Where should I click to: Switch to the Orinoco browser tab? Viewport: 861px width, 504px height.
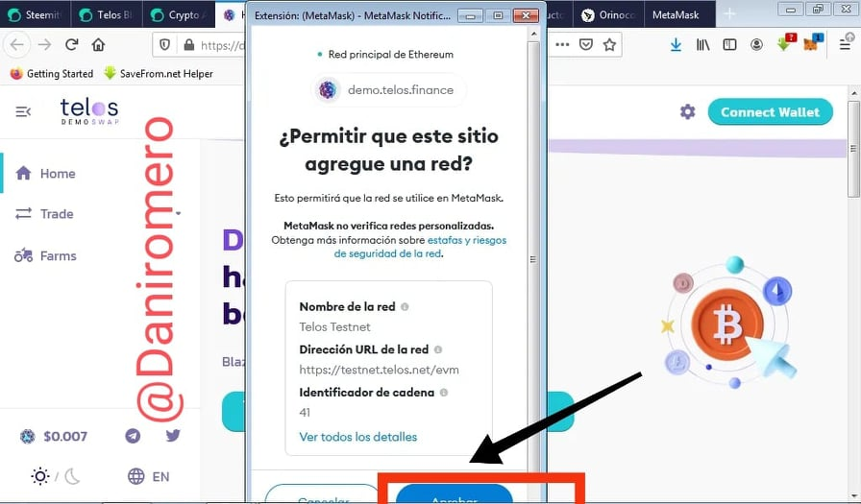pos(608,14)
